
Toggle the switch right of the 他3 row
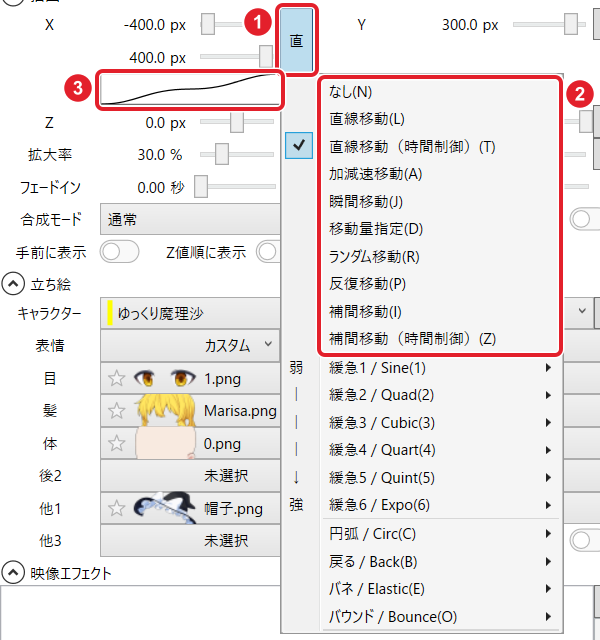(585, 540)
